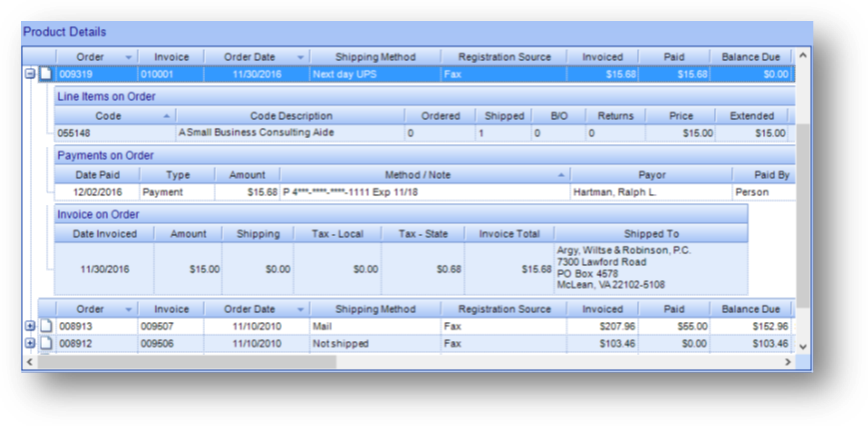The image size is (868, 426).
Task: Click balance due $152.96
Action: pos(751,327)
